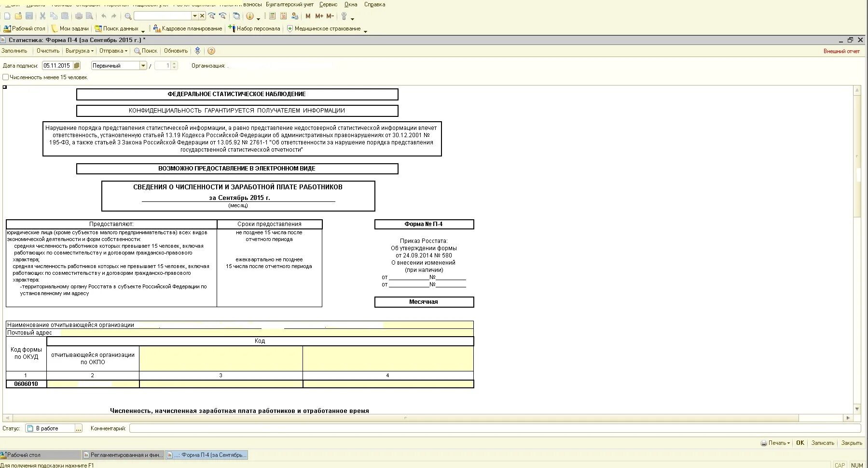Viewport: 868px width, 468px height.
Task: Click the cut scissors icon
Action: (42, 16)
